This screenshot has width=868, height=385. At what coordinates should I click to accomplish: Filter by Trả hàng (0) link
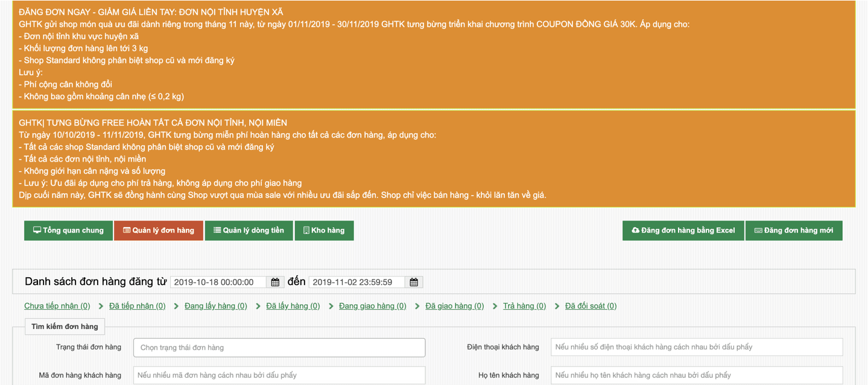(x=525, y=306)
